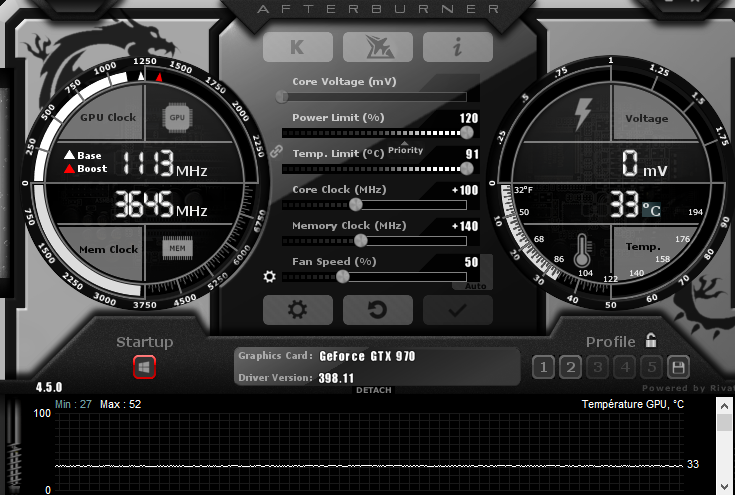Click the Température GPU graph title
Screen dimensions: 735x495
coord(632,404)
